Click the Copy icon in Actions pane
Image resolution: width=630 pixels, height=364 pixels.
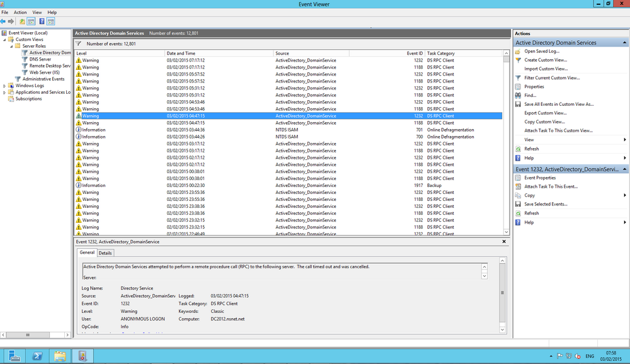coord(518,195)
